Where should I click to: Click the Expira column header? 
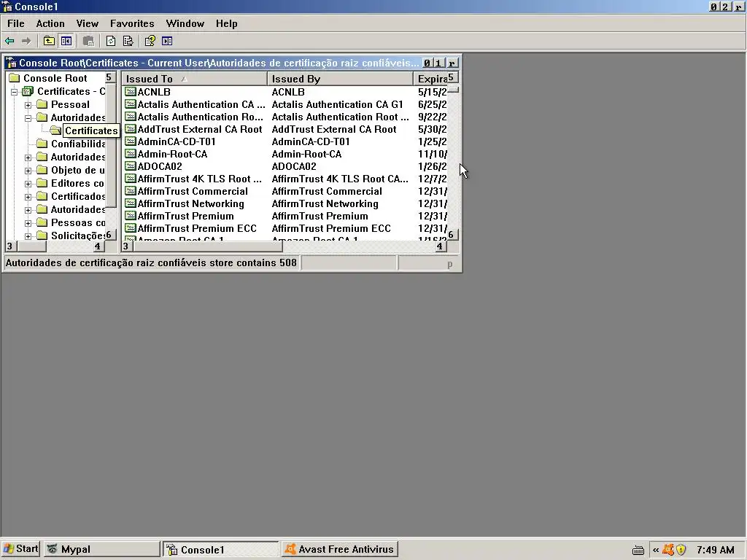point(430,79)
